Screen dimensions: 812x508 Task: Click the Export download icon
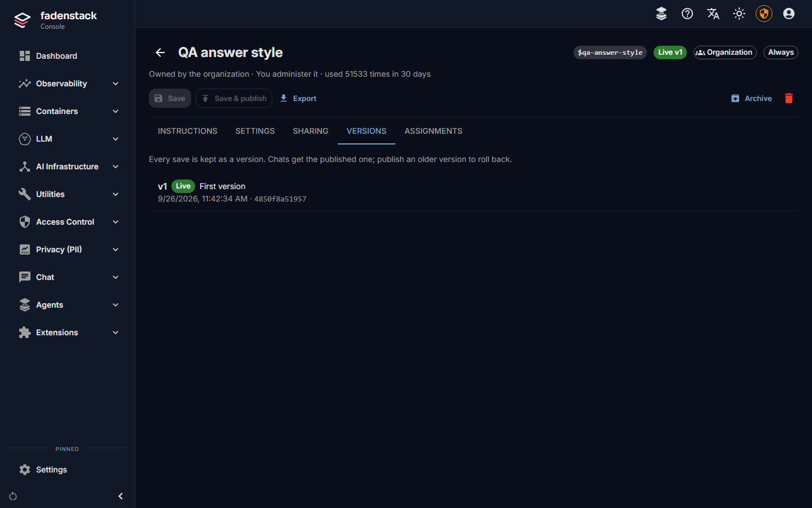pyautogui.click(x=284, y=98)
